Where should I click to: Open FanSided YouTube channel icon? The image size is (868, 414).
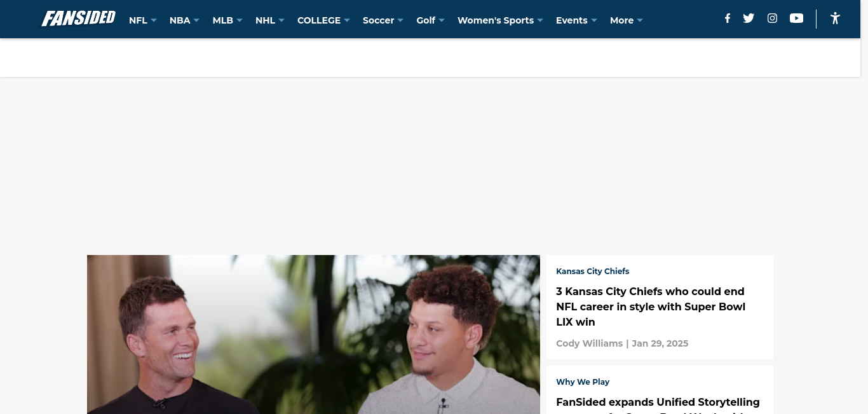pos(796,18)
